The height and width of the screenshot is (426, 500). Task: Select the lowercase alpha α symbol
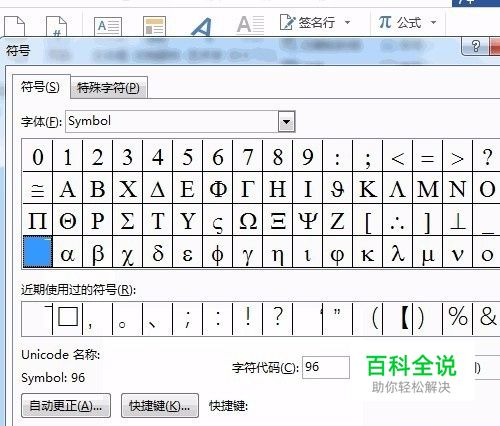68,252
